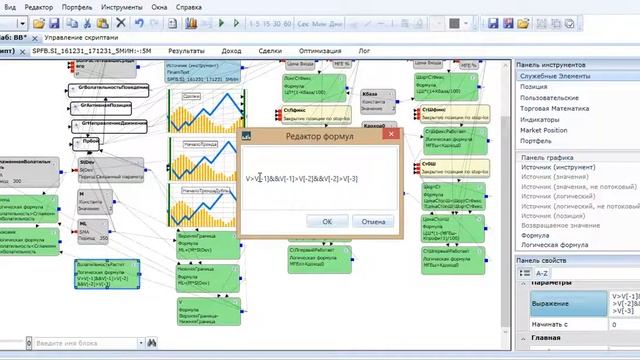This screenshot has height=360, width=640.
Task: Open the Доход tab
Action: point(231,51)
